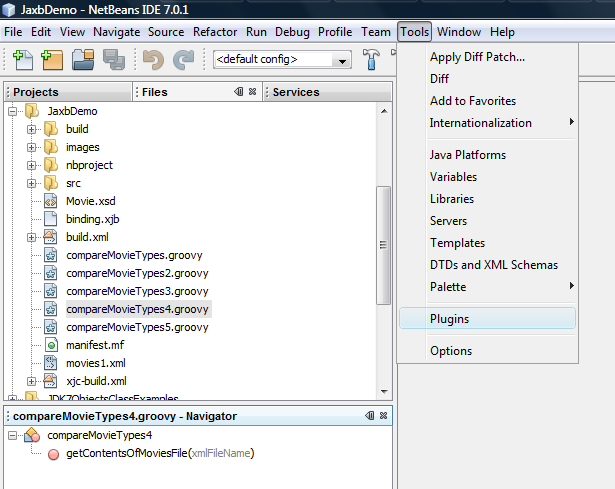Viewport: 615px width, 489px height.
Task: Minimize the Files panel group
Action: 238,91
